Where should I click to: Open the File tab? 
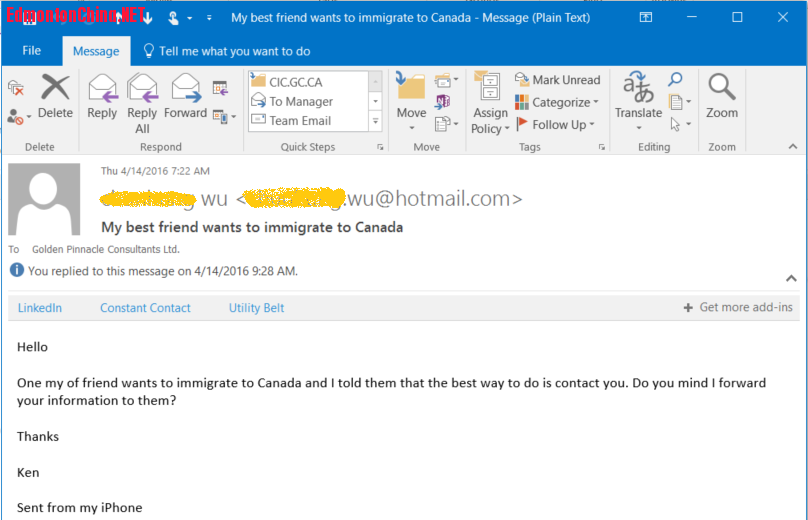(31, 51)
